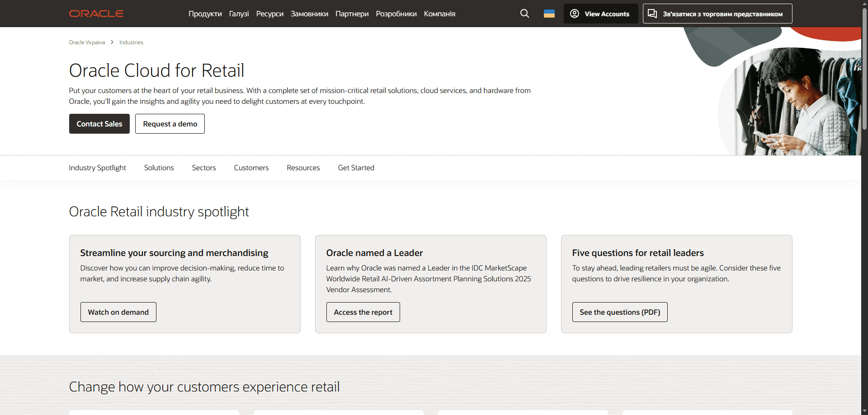Switch to the Get Started tab
Screen dimensions: 868x415
coord(356,168)
